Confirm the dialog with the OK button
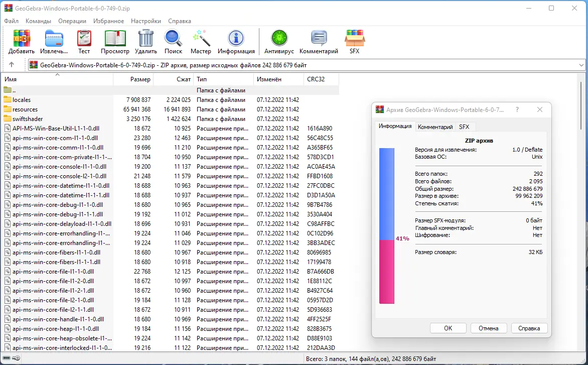This screenshot has height=365, width=588. (448, 328)
